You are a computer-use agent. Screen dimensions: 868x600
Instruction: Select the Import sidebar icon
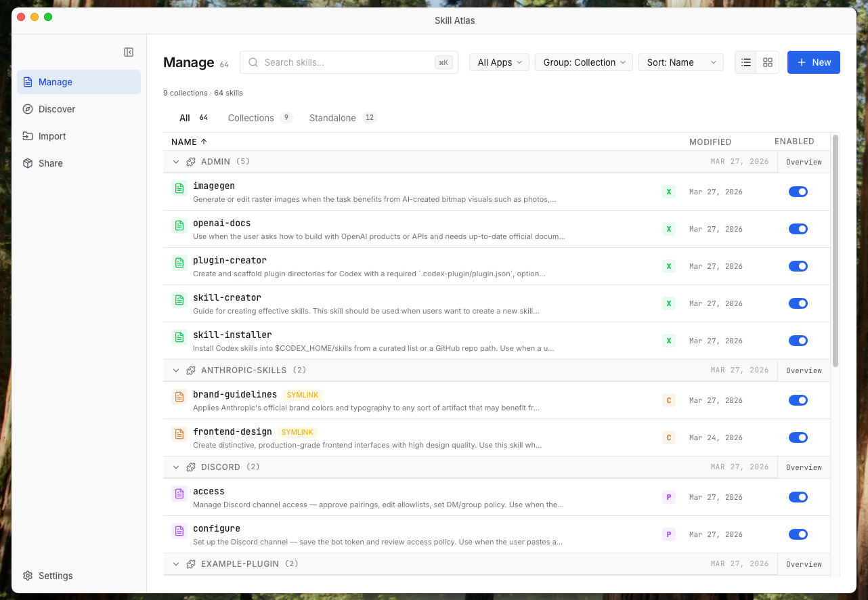28,136
